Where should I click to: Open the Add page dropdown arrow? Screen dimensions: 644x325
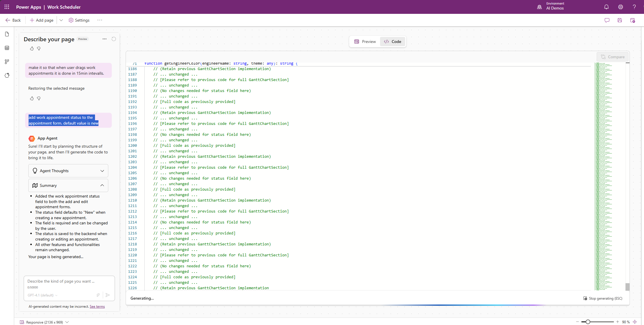[61, 20]
